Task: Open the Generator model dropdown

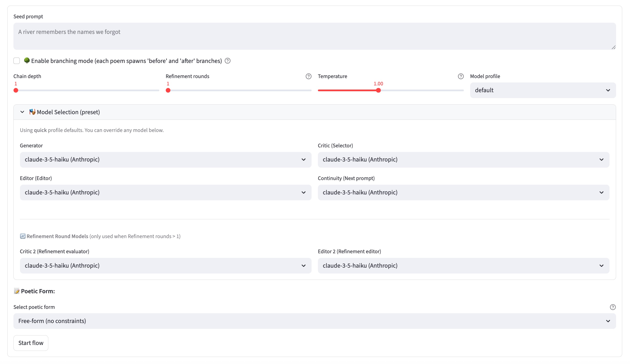Action: 165,160
